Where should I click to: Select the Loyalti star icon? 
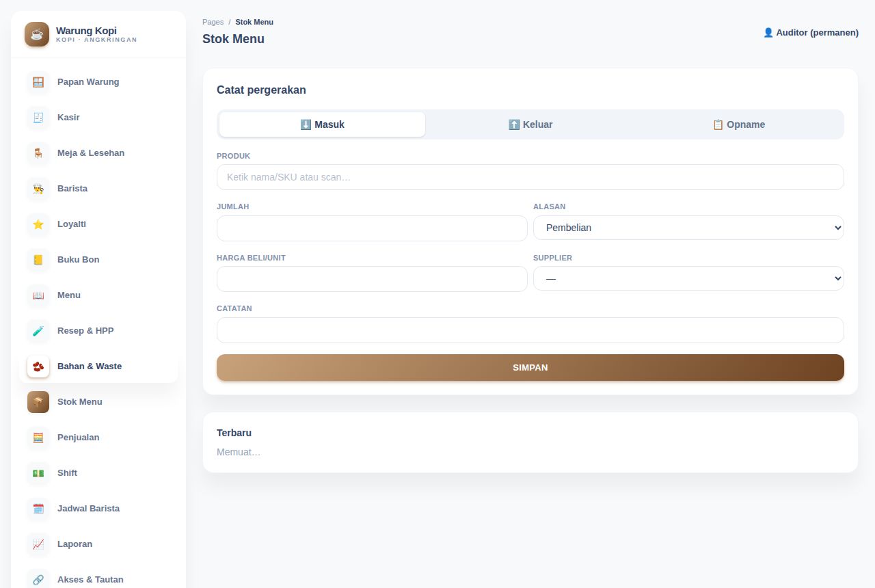(38, 224)
